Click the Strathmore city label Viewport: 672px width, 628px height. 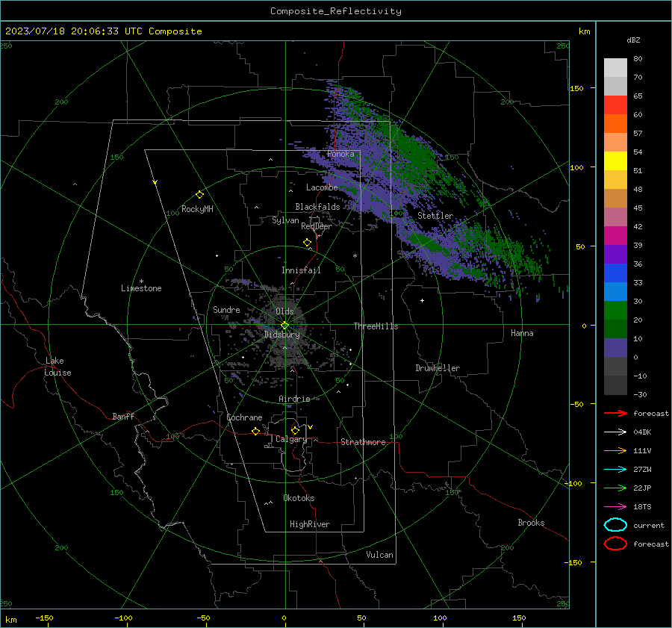coord(363,442)
